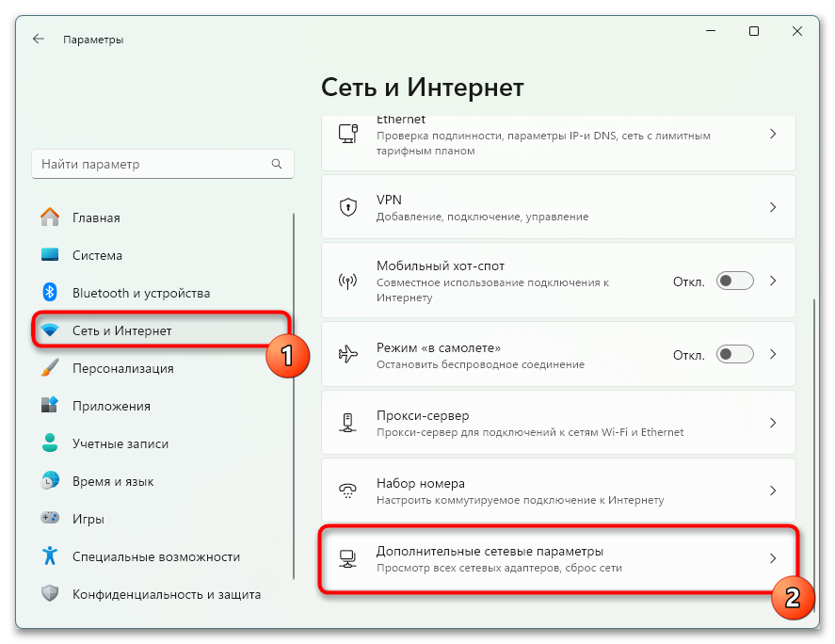Screen dimensions: 835x644
Task: Click the proxy server icon
Action: click(x=348, y=423)
